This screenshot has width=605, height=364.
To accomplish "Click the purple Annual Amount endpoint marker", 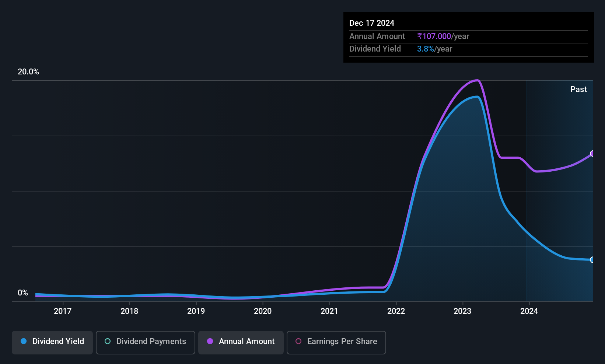I will point(592,154).
